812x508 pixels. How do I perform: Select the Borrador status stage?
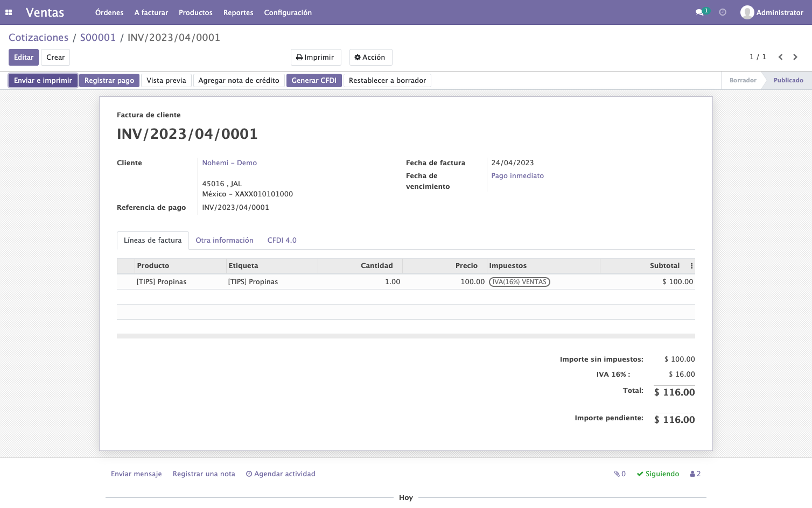[x=743, y=81]
